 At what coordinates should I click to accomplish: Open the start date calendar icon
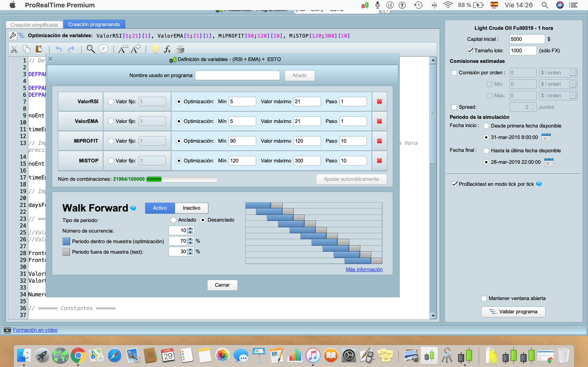[x=546, y=137]
